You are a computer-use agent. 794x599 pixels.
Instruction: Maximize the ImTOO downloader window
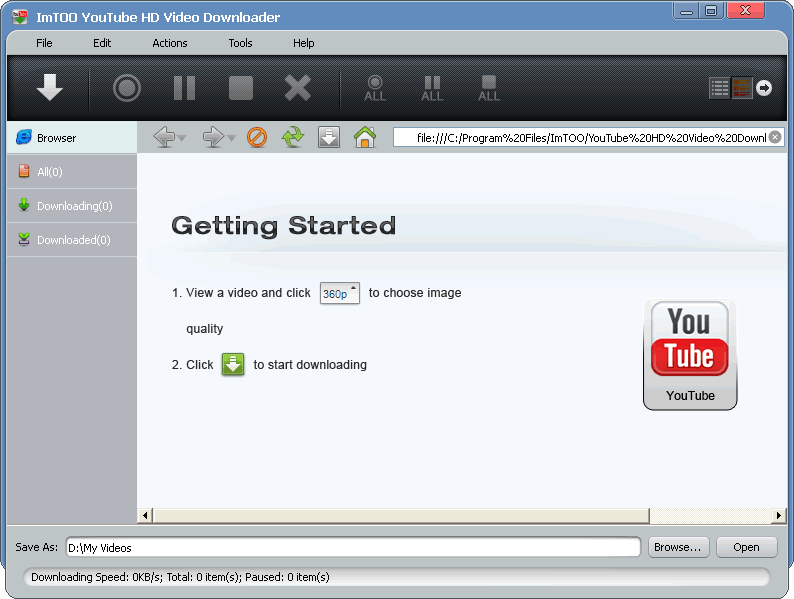711,11
